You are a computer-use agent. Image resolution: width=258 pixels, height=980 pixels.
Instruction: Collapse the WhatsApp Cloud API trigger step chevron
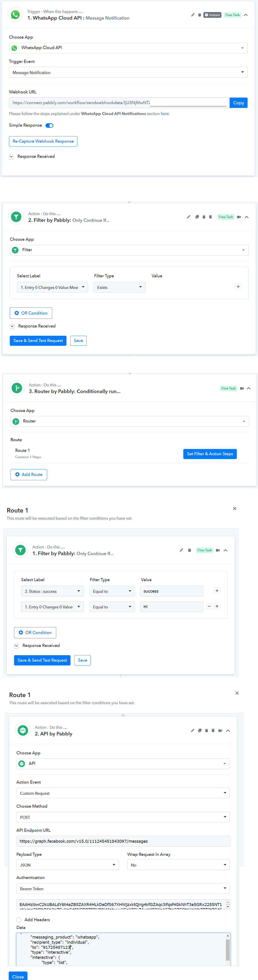point(246,15)
